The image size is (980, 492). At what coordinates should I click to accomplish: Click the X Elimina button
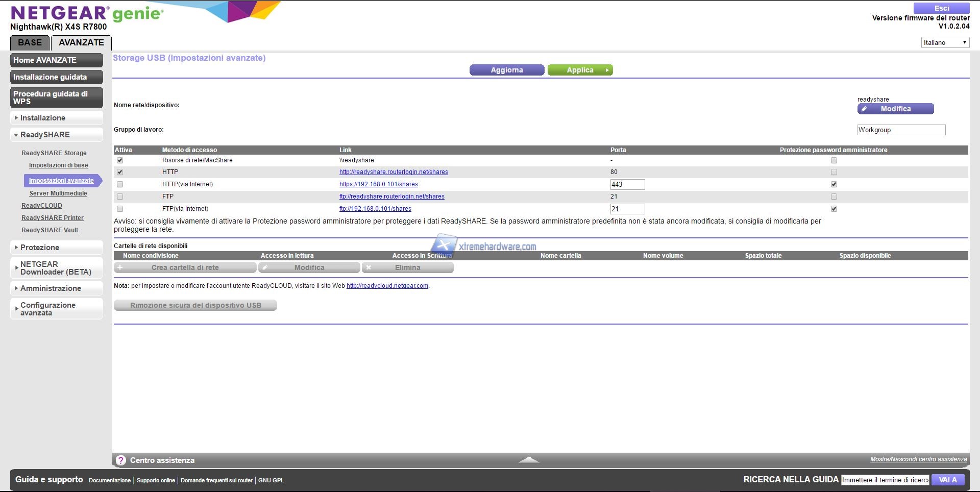(x=407, y=267)
